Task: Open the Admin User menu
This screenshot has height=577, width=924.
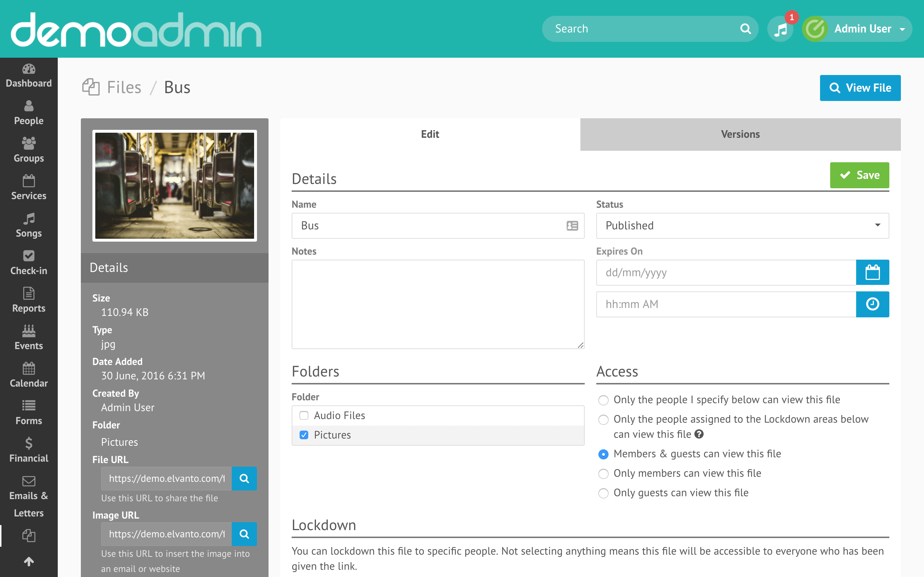Action: coord(862,29)
